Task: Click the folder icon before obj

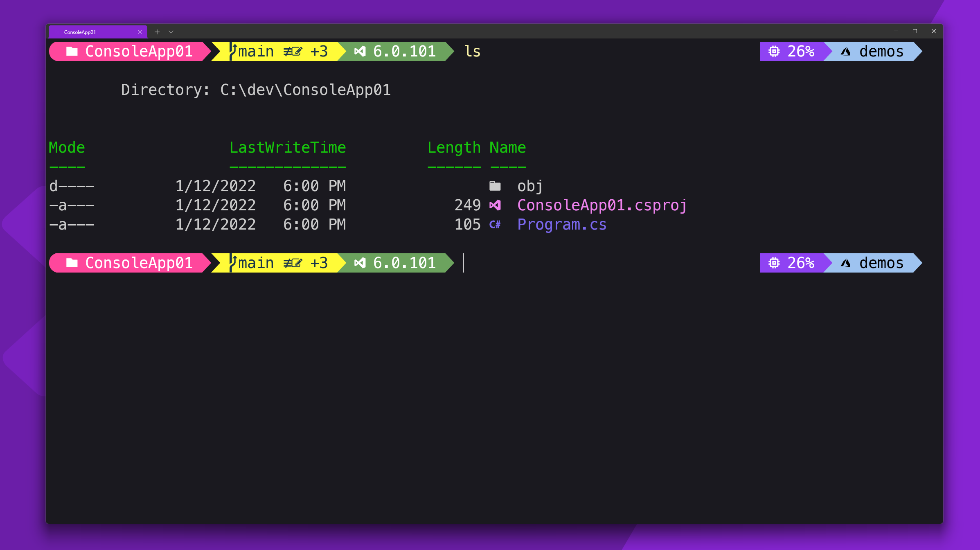Action: point(495,186)
